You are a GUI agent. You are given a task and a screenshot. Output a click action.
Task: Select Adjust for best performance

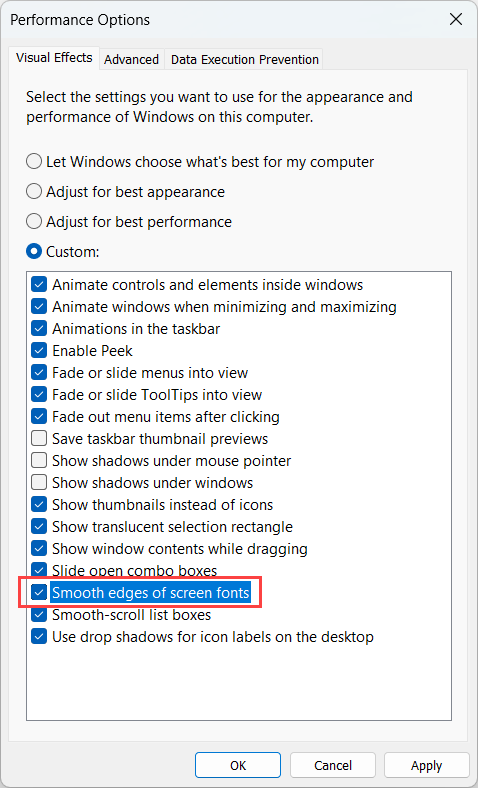click(x=34, y=222)
